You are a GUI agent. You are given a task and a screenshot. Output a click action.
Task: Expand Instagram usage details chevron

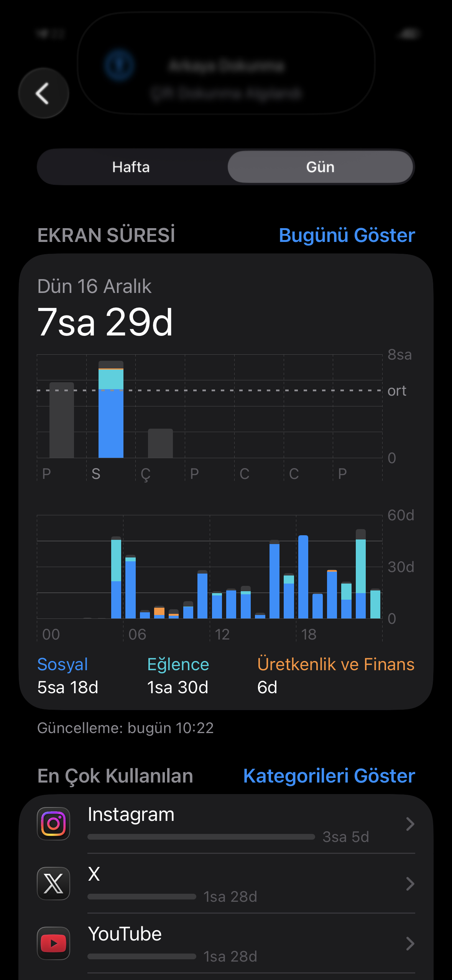point(410,824)
